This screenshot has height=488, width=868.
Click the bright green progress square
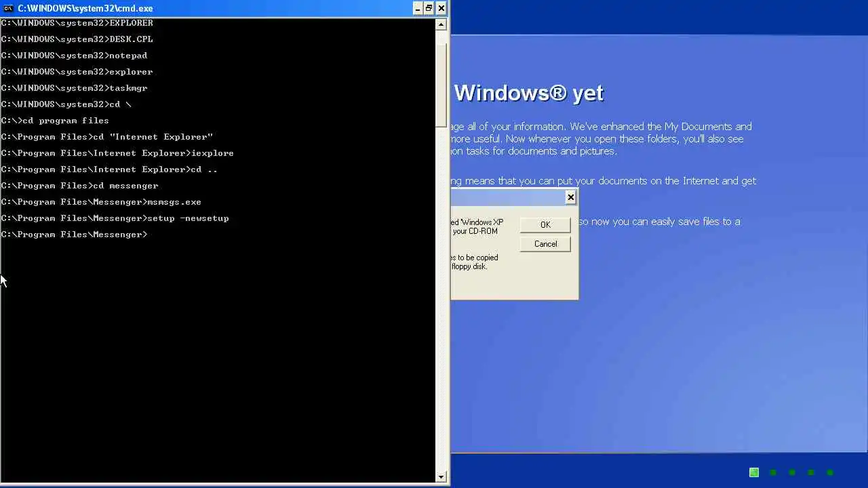(754, 472)
